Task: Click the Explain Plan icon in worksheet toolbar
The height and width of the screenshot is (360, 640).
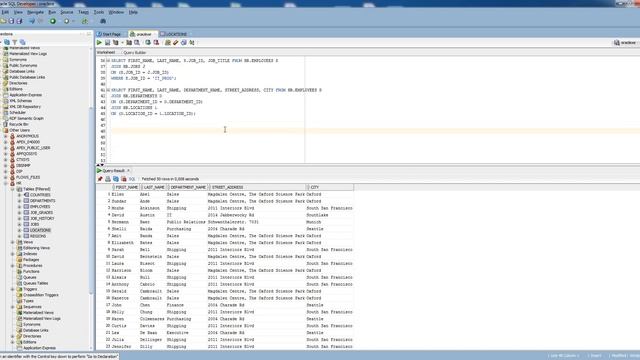Action: 116,42
